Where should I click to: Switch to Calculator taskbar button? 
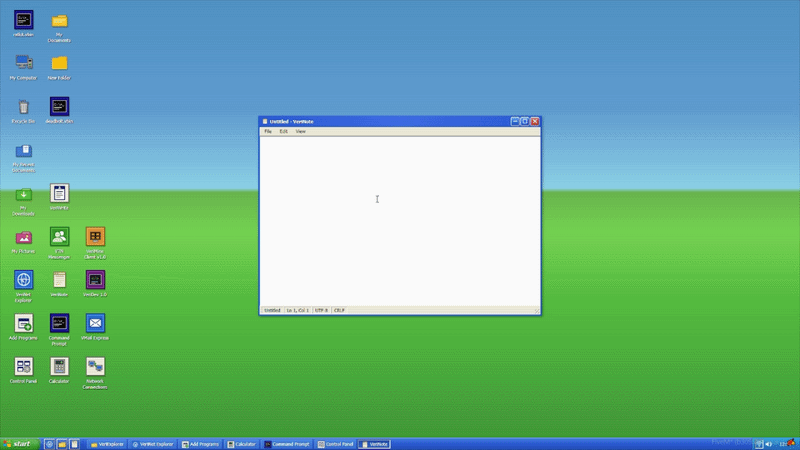(242, 444)
